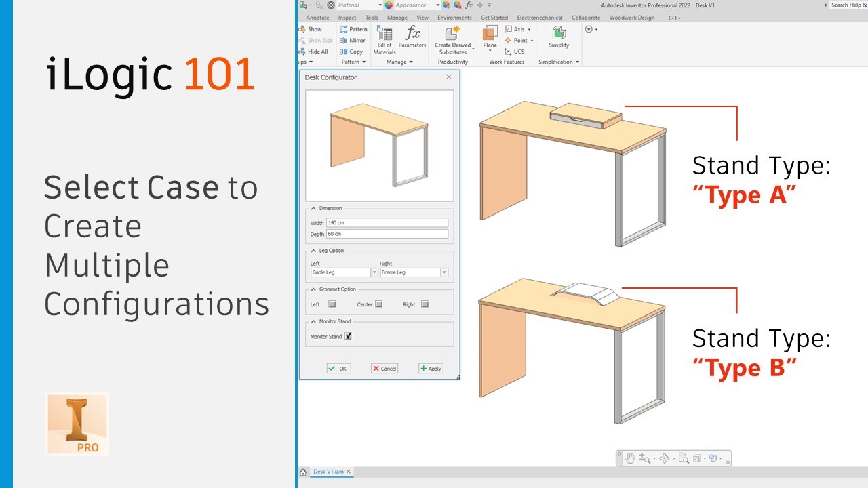This screenshot has width=868, height=488.
Task: Uncheck the Monitor Stand checkbox
Action: [x=348, y=335]
